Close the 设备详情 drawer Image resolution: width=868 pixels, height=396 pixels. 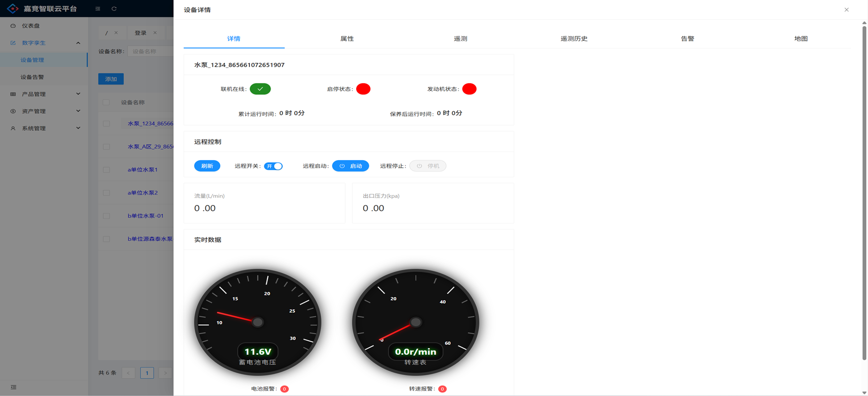(x=846, y=9)
